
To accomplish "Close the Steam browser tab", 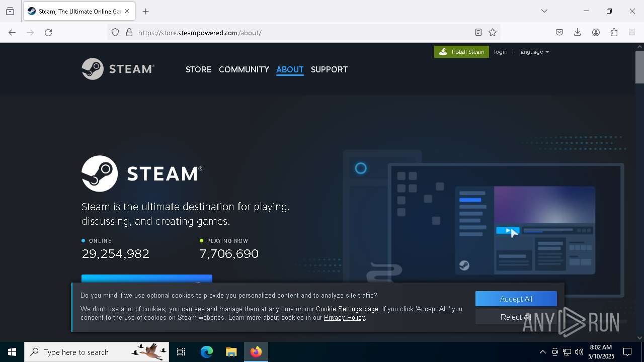I will 127,11.
